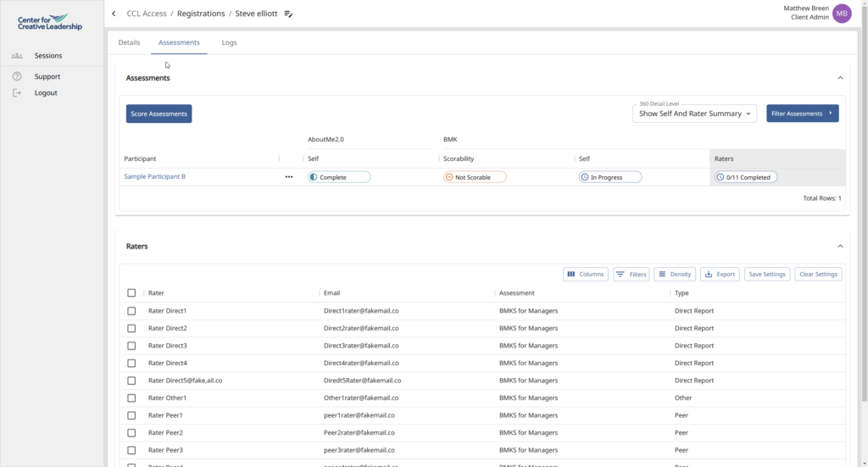Check the Rater Direct4 checkbox

click(131, 363)
